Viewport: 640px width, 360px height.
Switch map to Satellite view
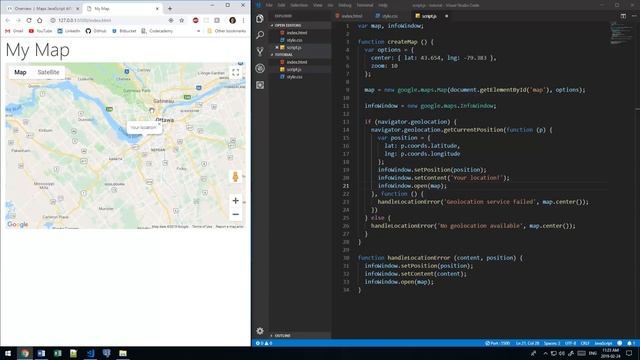[x=49, y=72]
